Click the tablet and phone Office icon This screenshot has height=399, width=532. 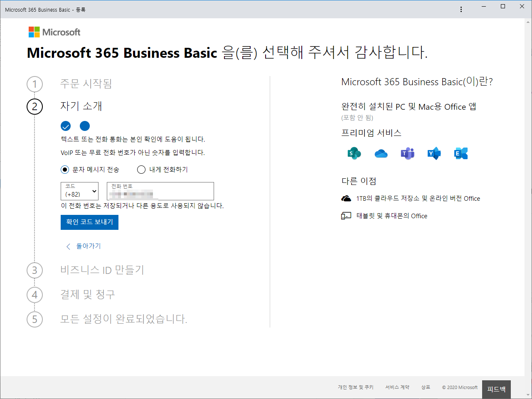coord(346,216)
